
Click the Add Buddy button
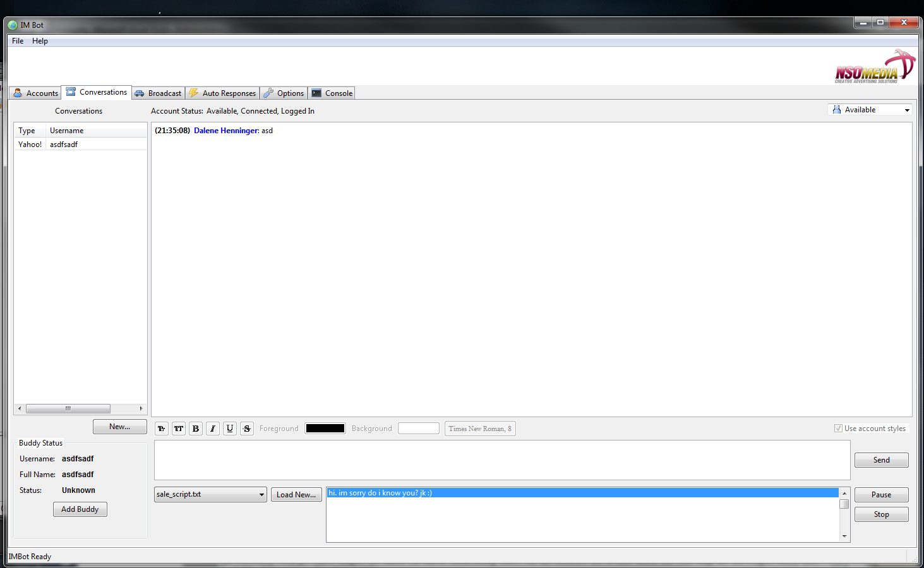(x=80, y=509)
